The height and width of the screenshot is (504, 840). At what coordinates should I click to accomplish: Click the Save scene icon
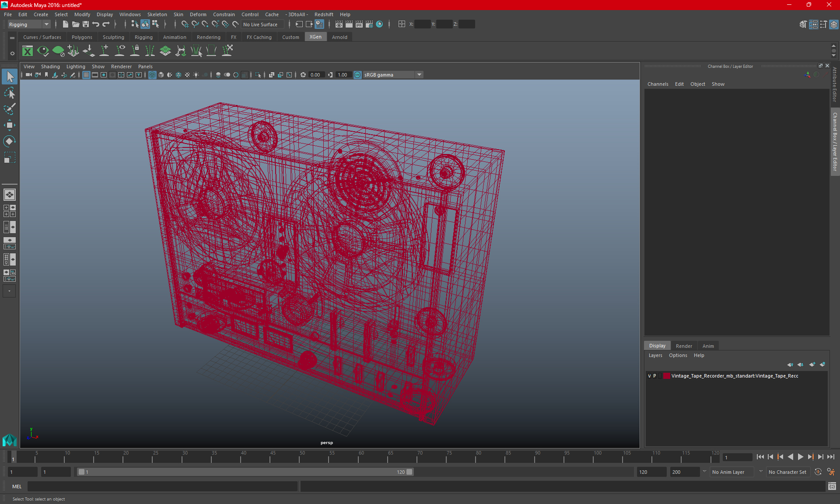coord(86,24)
